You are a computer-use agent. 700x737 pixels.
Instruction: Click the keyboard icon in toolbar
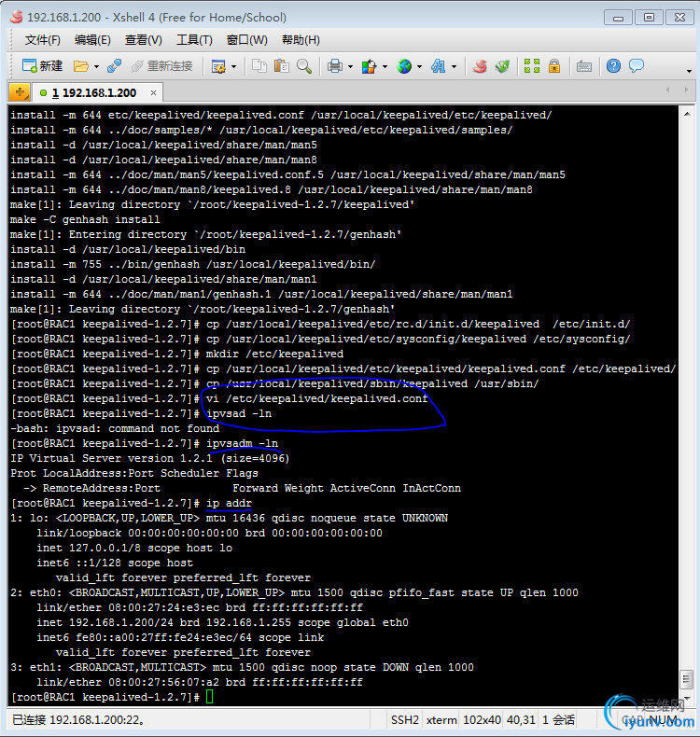click(584, 67)
